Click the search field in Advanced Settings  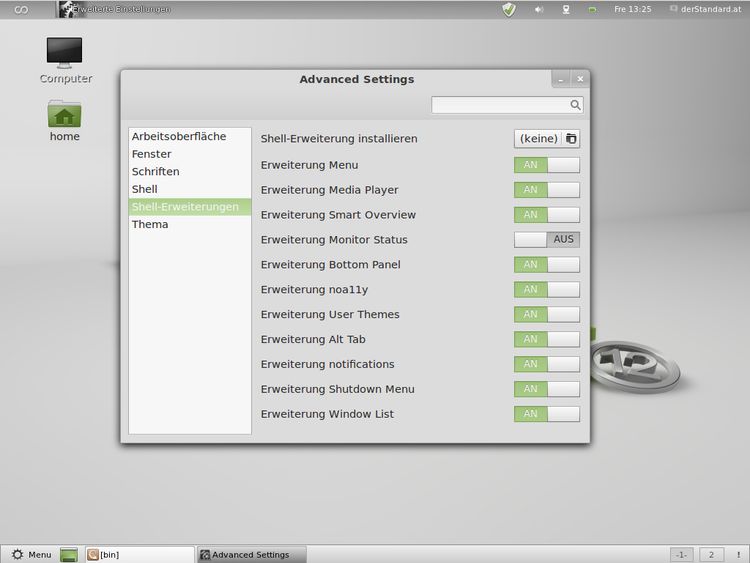click(500, 104)
